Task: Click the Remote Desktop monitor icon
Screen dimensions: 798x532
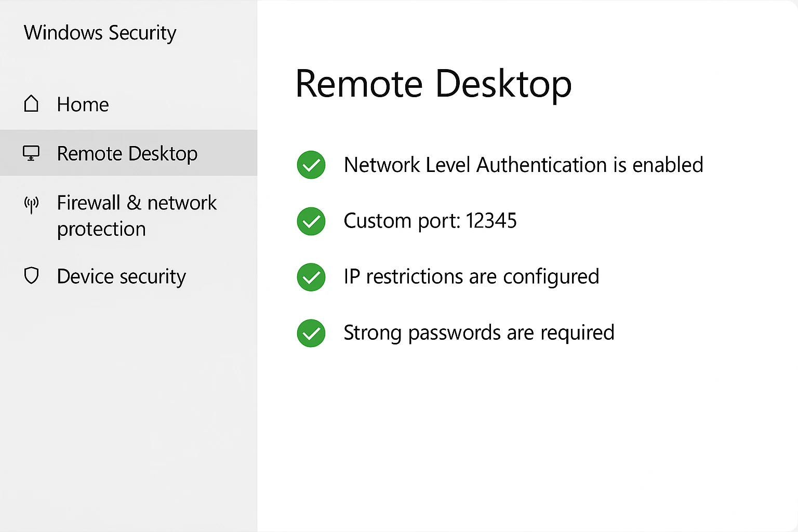Action: 31,153
